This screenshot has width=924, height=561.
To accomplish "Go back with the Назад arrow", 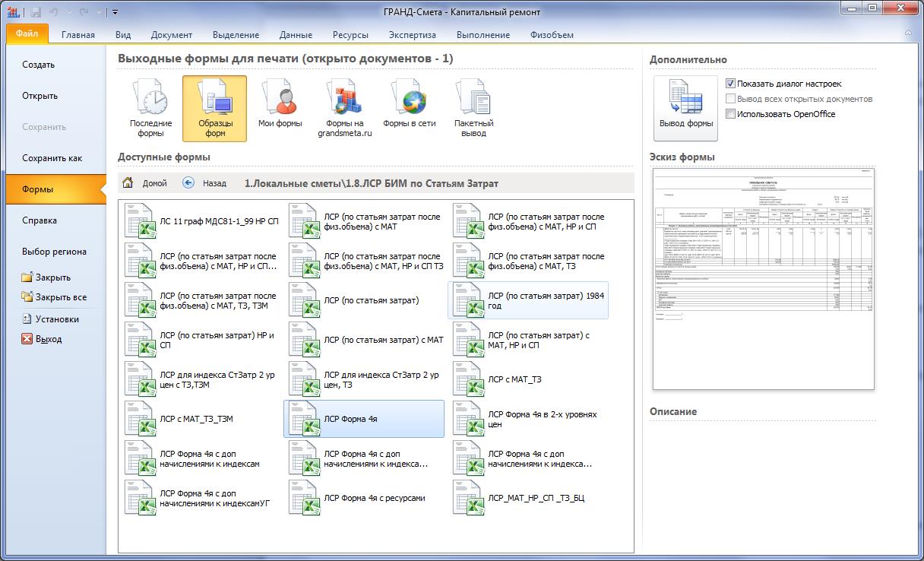I will pos(189,183).
